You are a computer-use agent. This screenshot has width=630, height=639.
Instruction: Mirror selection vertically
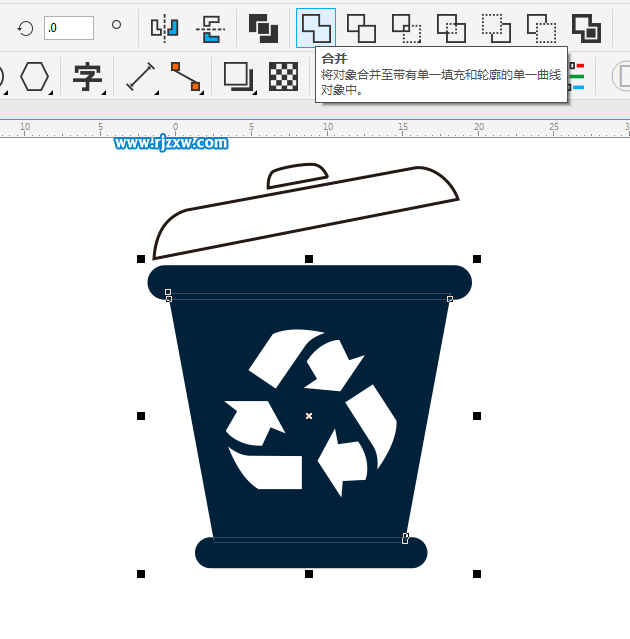pos(210,27)
